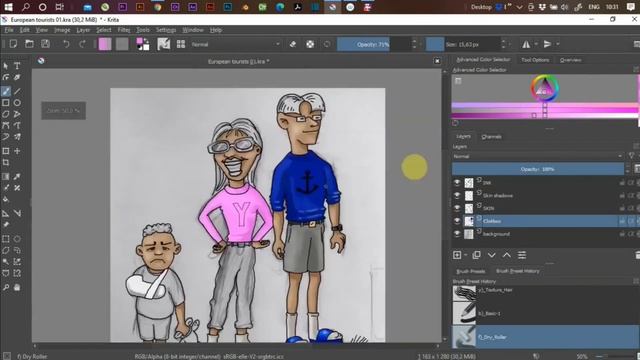The height and width of the screenshot is (360, 640).
Task: Pick the Basic-1 brush preset
Action: click(x=545, y=313)
